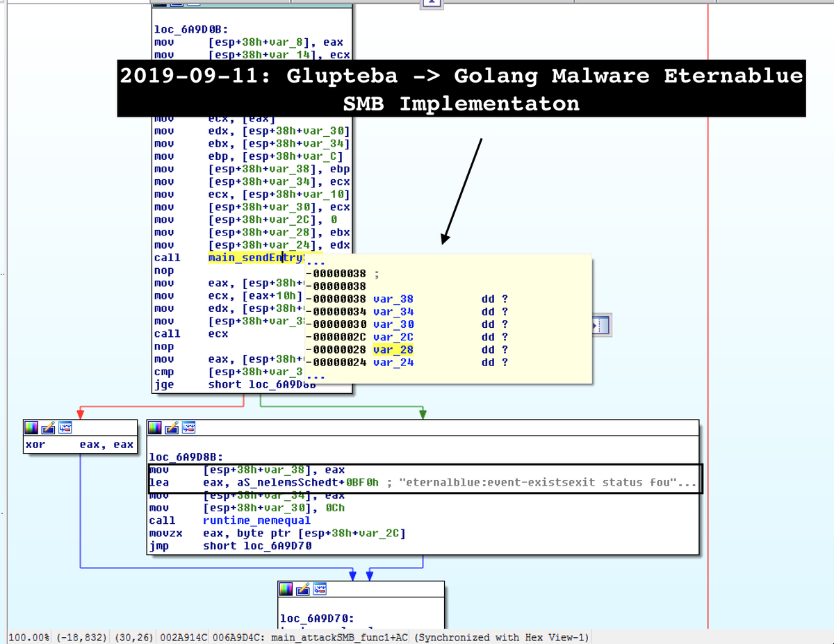The width and height of the screenshot is (834, 644).
Task: Click var_2C in the stack frame tooltip
Action: pyautogui.click(x=393, y=337)
